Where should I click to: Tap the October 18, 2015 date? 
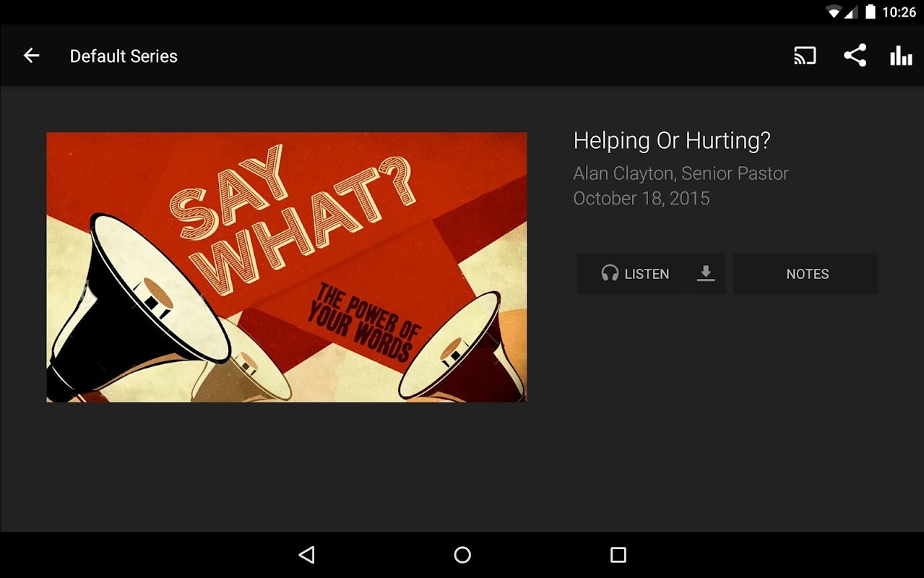(642, 199)
